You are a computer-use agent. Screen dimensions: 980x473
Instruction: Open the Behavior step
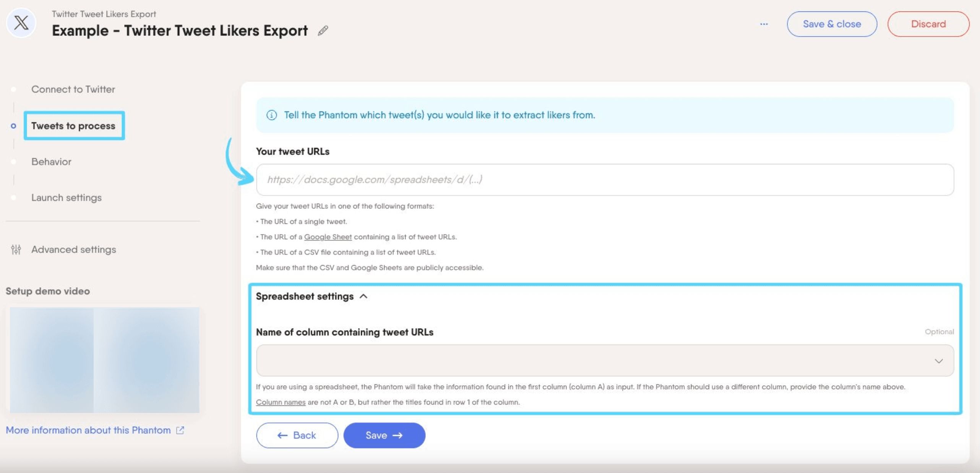tap(51, 162)
